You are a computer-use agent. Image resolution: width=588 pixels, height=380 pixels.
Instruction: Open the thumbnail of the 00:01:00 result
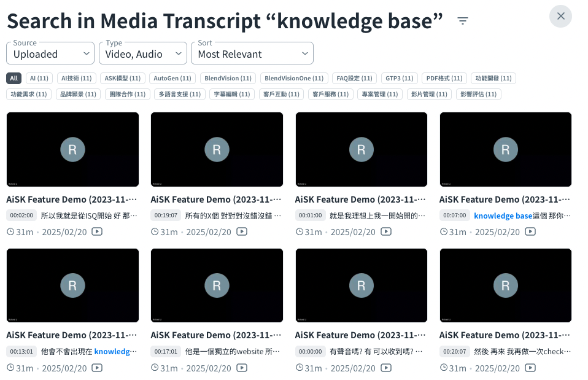pos(361,149)
